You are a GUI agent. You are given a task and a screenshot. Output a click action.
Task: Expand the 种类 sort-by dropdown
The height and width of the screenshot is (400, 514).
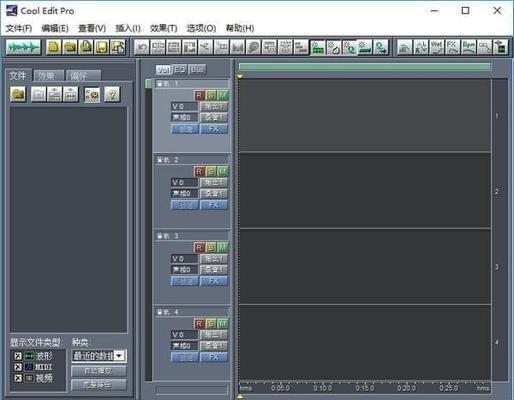pos(120,356)
